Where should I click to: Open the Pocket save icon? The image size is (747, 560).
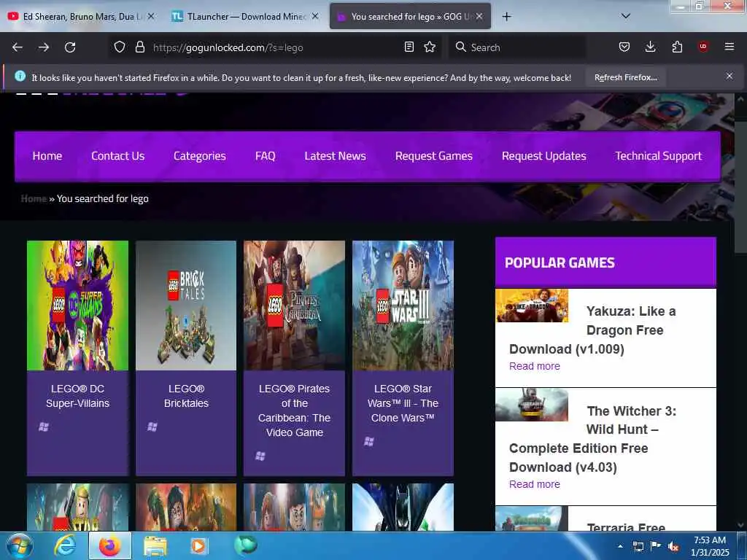tap(624, 47)
